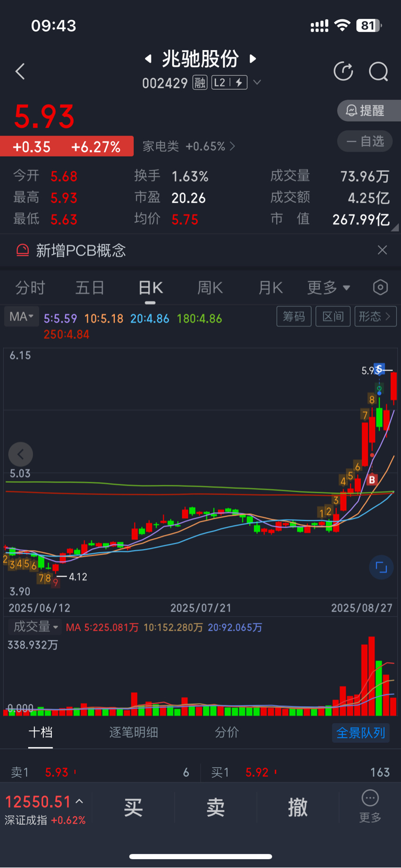401x868 pixels.
Task: Open 区间 range statistics
Action: pyautogui.click(x=333, y=316)
